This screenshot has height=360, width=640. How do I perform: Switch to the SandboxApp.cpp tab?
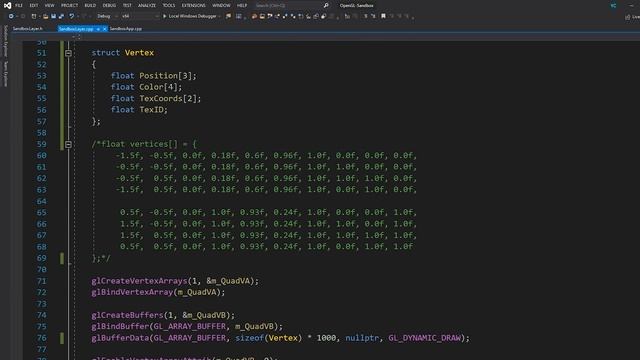point(126,29)
